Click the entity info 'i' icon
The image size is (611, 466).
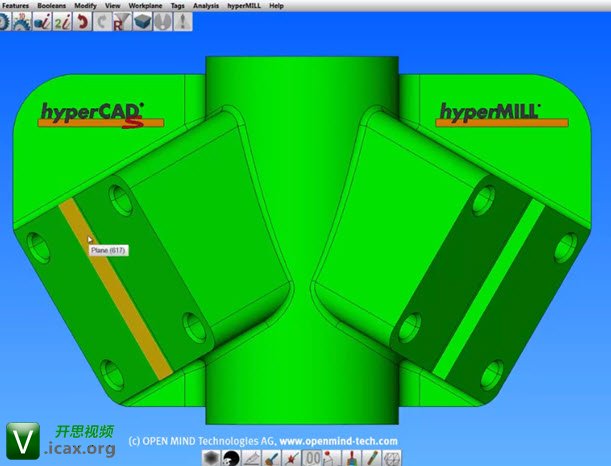[x=42, y=21]
